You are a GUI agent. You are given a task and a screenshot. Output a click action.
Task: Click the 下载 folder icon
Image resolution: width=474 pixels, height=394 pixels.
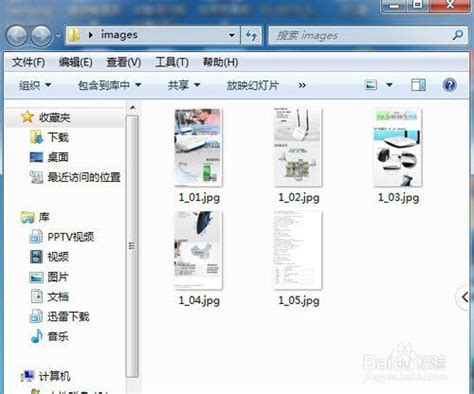tap(36, 137)
